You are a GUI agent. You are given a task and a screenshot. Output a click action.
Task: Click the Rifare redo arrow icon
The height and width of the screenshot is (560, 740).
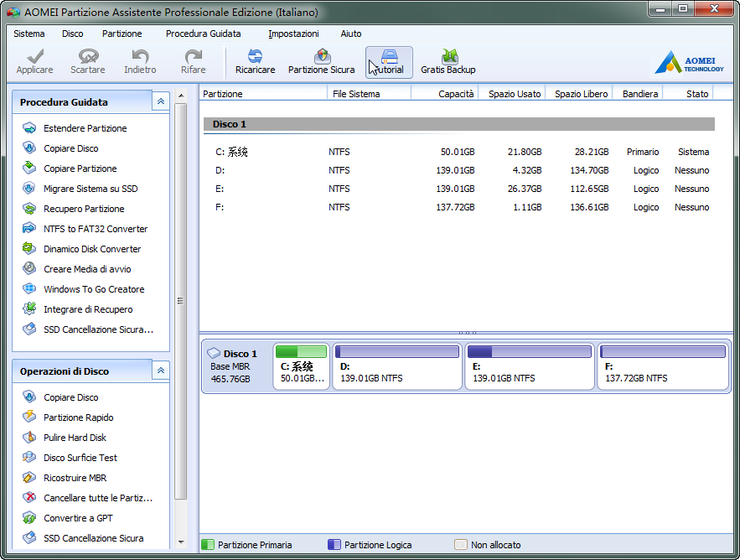[x=193, y=56]
